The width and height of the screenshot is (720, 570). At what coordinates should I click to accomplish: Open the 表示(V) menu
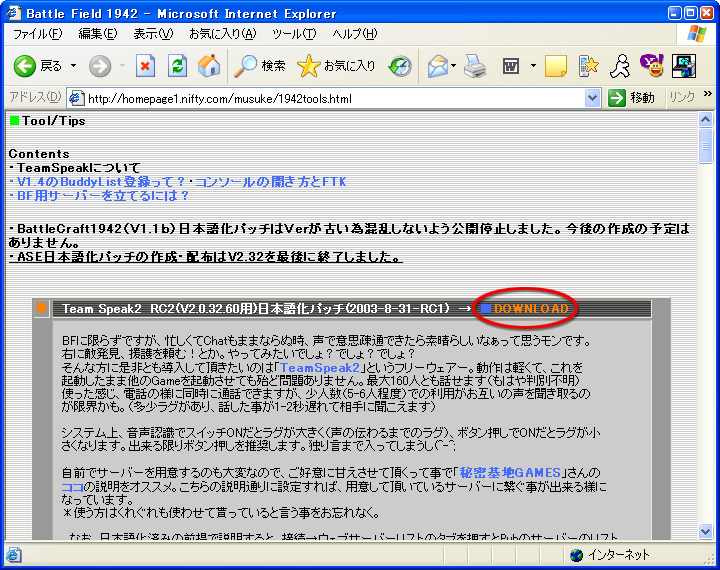pyautogui.click(x=153, y=34)
